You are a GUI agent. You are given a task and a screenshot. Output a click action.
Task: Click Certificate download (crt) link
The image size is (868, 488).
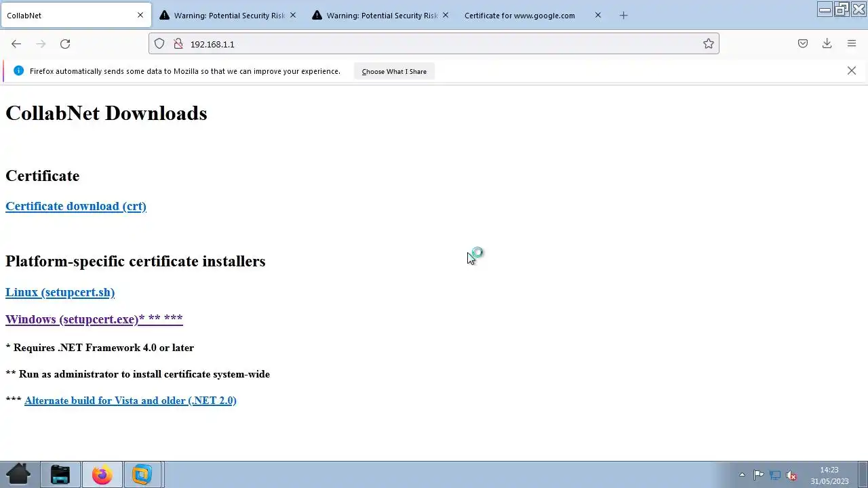point(76,206)
